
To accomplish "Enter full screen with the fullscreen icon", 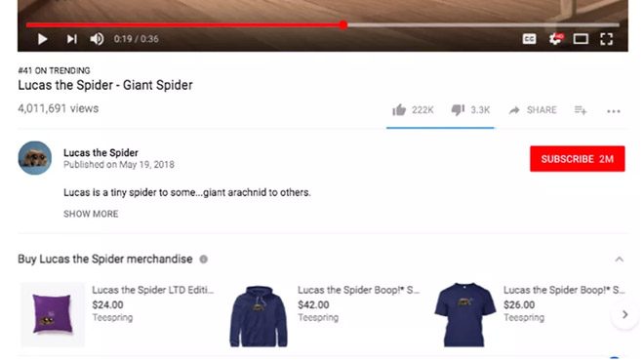I will point(606,39).
